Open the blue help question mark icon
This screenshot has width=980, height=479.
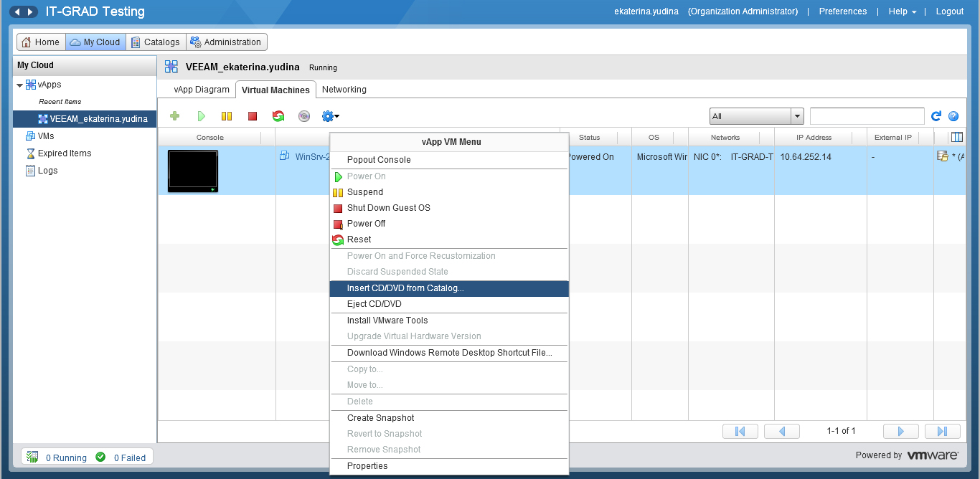(953, 116)
